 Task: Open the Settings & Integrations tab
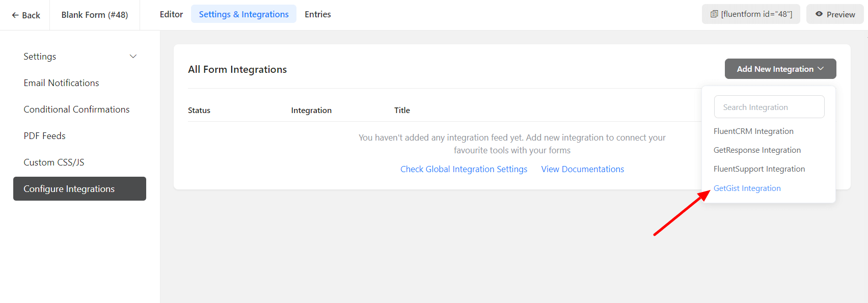tap(243, 14)
